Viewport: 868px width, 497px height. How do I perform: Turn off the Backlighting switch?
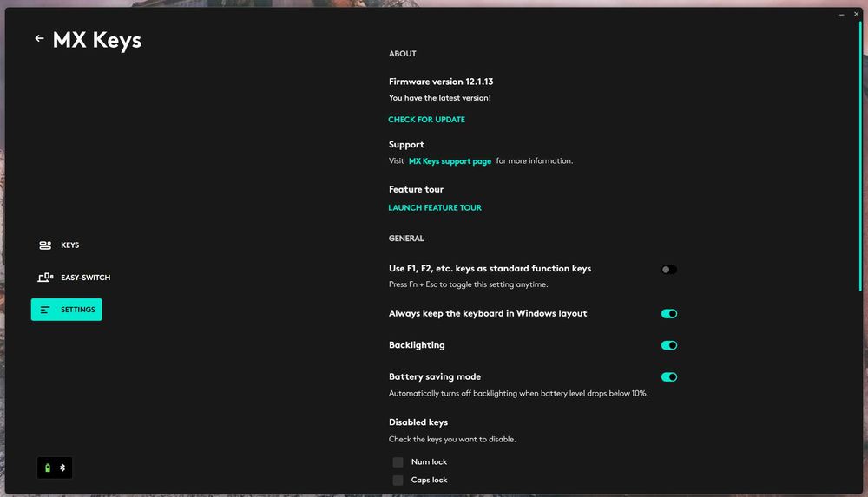pyautogui.click(x=668, y=345)
